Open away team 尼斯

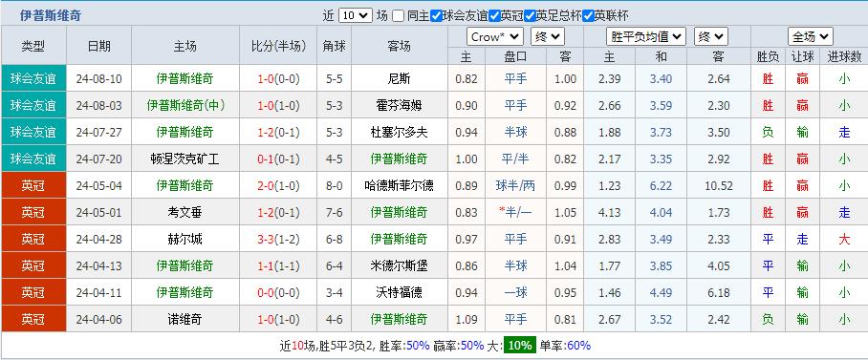[x=400, y=78]
